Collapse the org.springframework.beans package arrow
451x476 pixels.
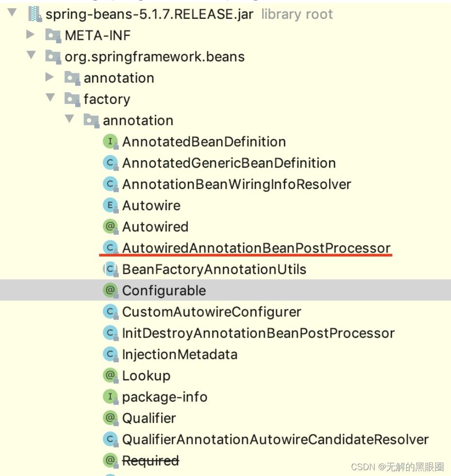tap(31, 55)
